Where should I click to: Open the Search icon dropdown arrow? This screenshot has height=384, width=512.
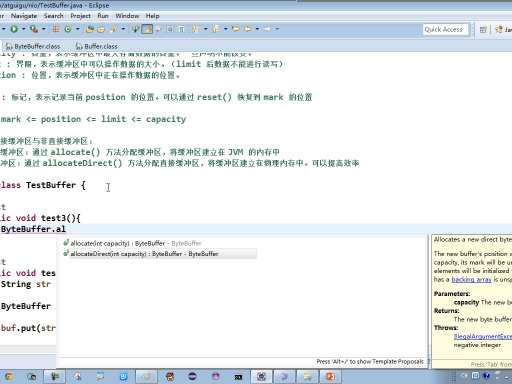(123, 29)
